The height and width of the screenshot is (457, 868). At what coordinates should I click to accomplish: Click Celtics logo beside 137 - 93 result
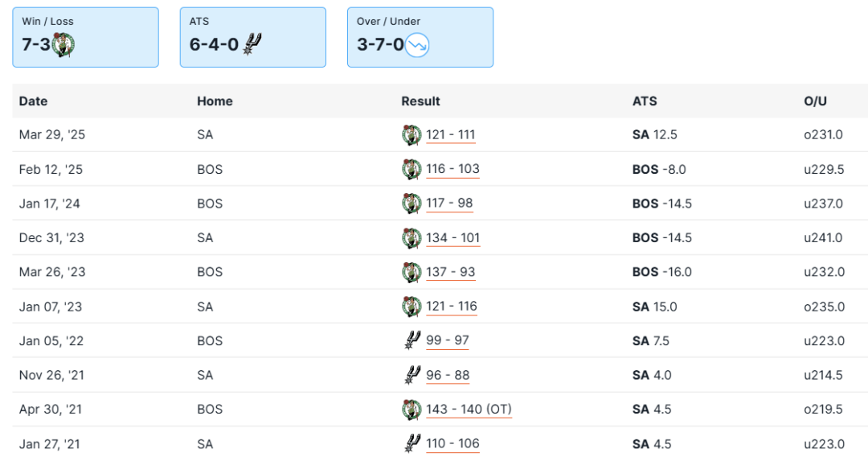pos(411,272)
